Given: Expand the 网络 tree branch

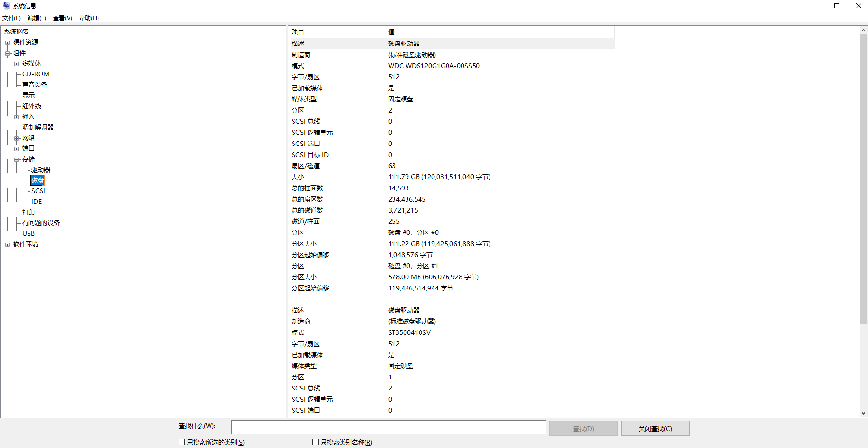Looking at the screenshot, I should (17, 137).
